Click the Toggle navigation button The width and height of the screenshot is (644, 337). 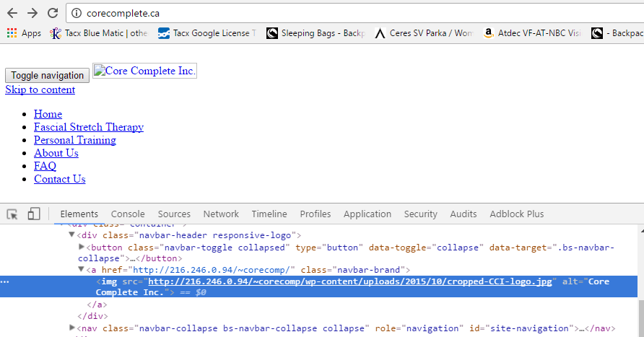click(47, 76)
